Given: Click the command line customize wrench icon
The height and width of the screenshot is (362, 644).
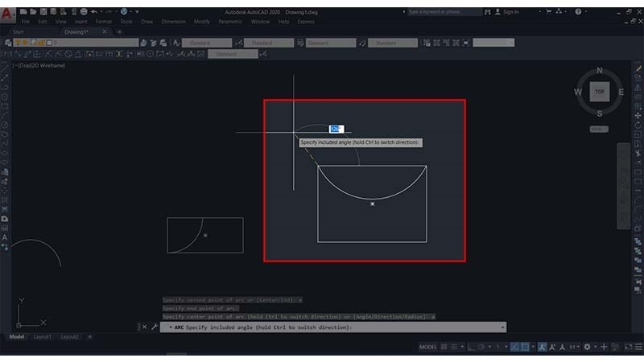Looking at the screenshot, I should pos(155,327).
